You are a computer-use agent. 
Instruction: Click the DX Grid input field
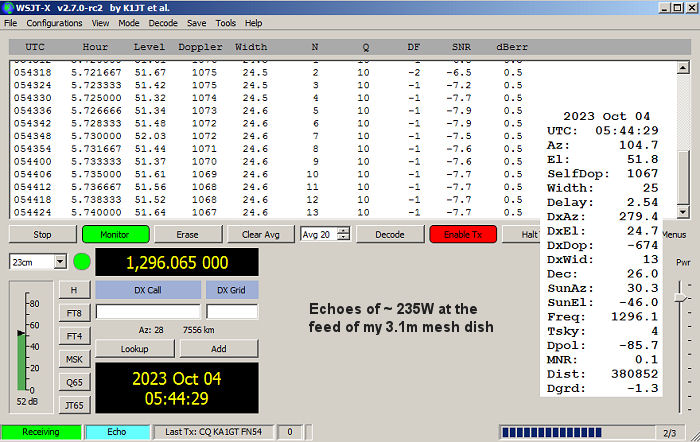pyautogui.click(x=232, y=311)
